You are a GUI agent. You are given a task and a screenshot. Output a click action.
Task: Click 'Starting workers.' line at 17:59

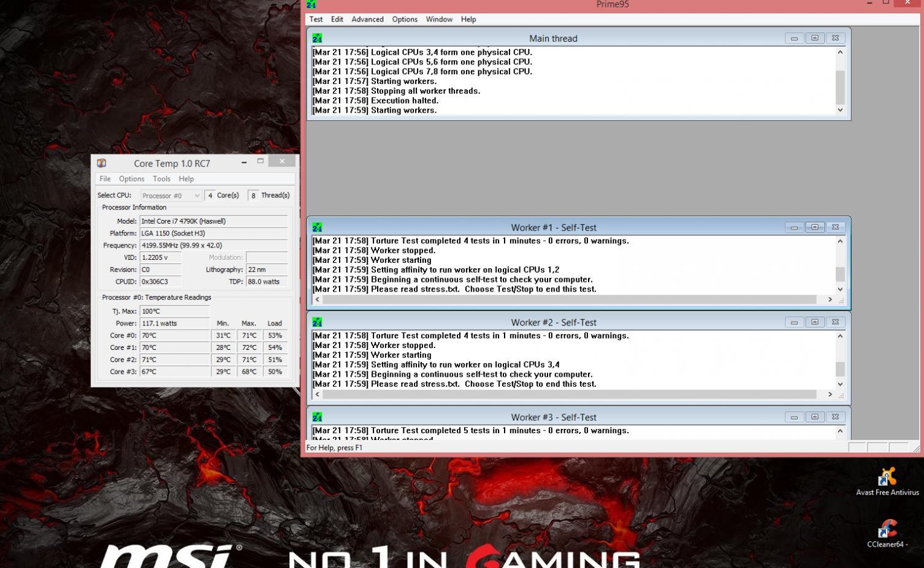pos(375,110)
